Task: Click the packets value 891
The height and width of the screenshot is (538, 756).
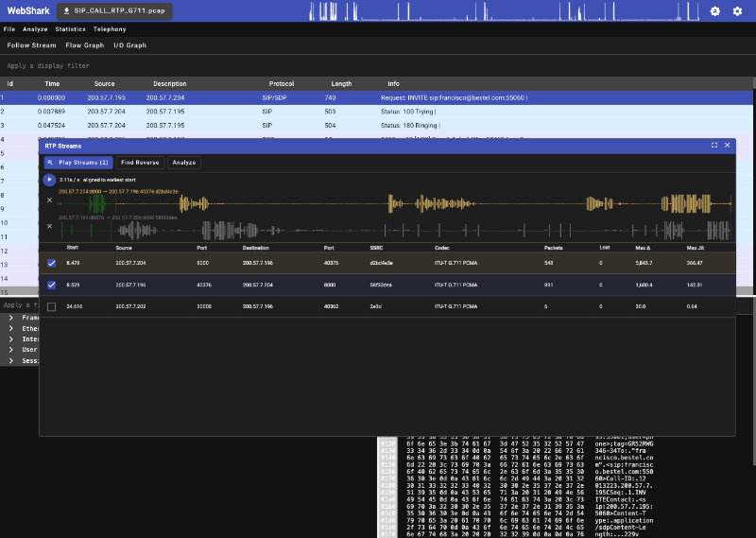Action: 549,285
